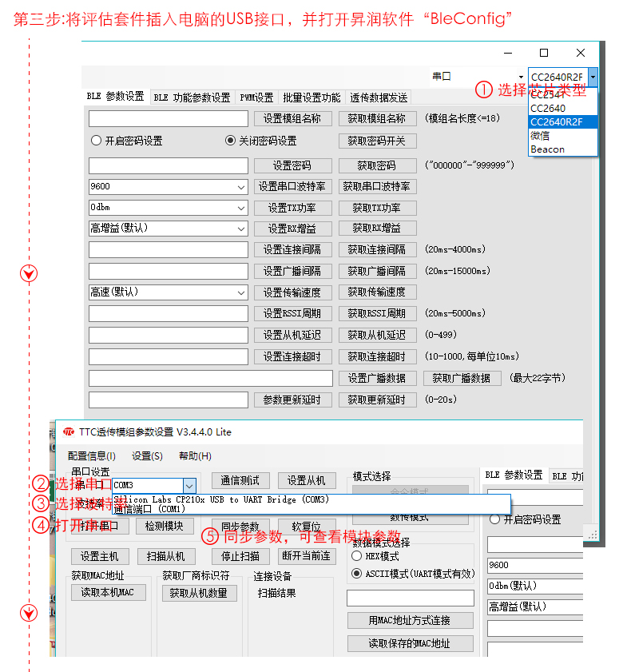The image size is (623, 672).
Task: Click 设置密码 button
Action: 292,166
